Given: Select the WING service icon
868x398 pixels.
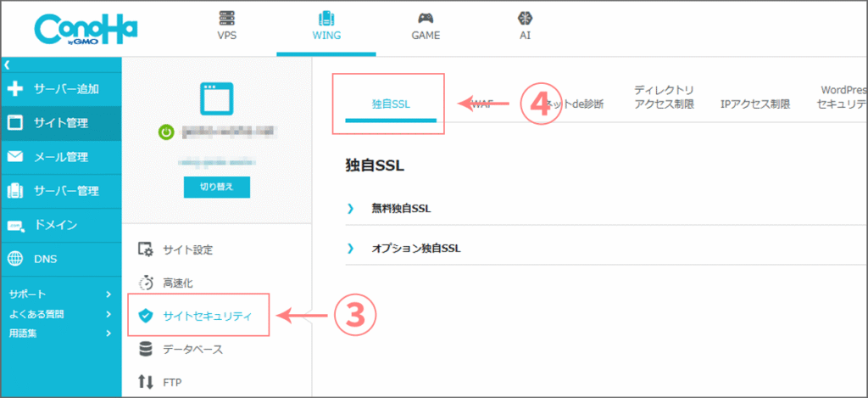Looking at the screenshot, I should (x=326, y=19).
